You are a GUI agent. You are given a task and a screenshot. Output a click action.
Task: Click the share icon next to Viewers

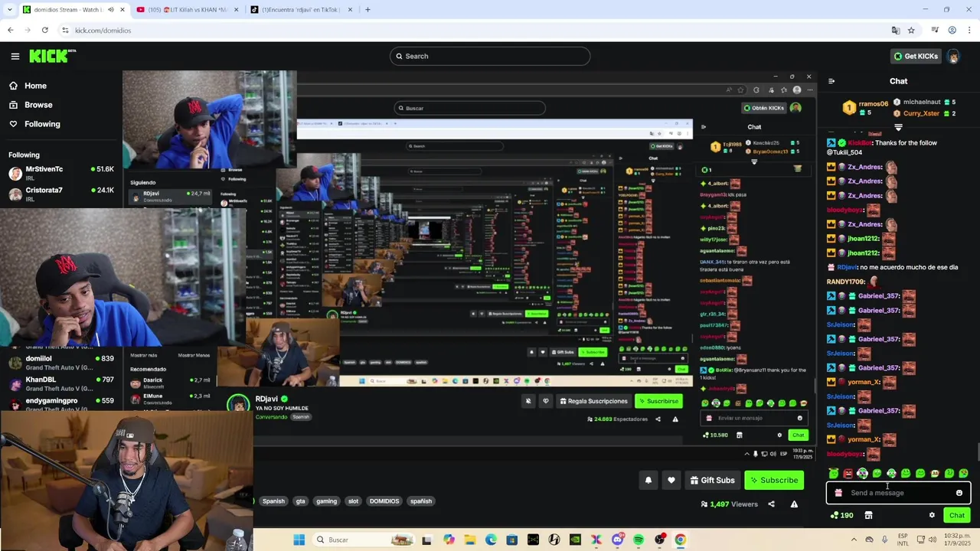click(771, 504)
